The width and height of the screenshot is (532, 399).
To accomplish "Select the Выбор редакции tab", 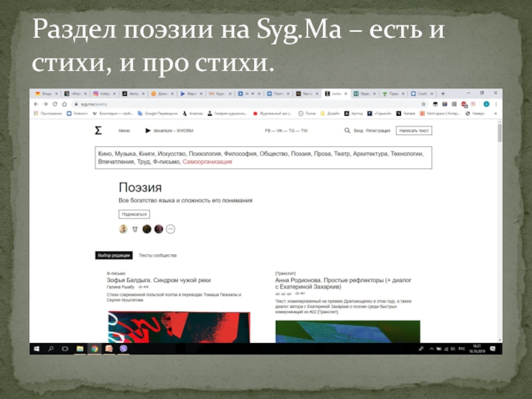I will click(114, 255).
